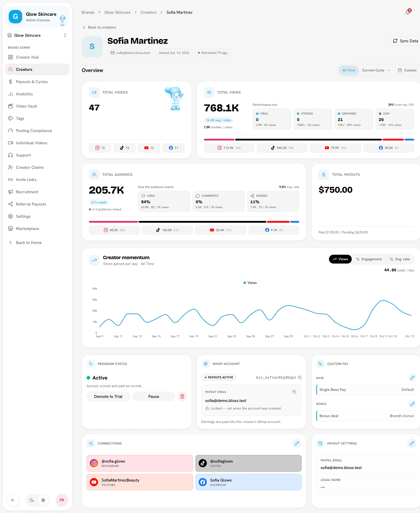Viewport: 420px width, 513px height.
Task: Go Back to Home
Action: (37, 243)
